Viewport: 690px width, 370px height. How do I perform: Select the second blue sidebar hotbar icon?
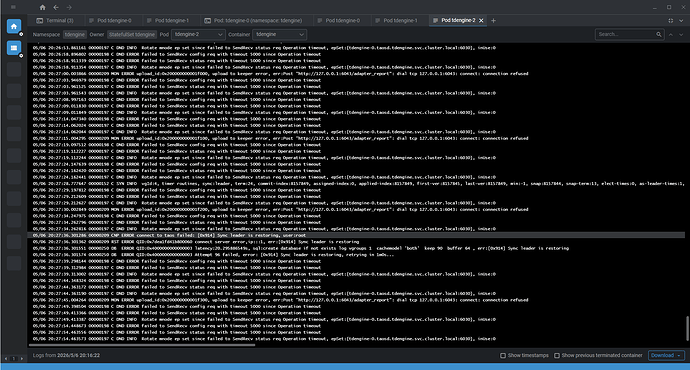coord(14,48)
